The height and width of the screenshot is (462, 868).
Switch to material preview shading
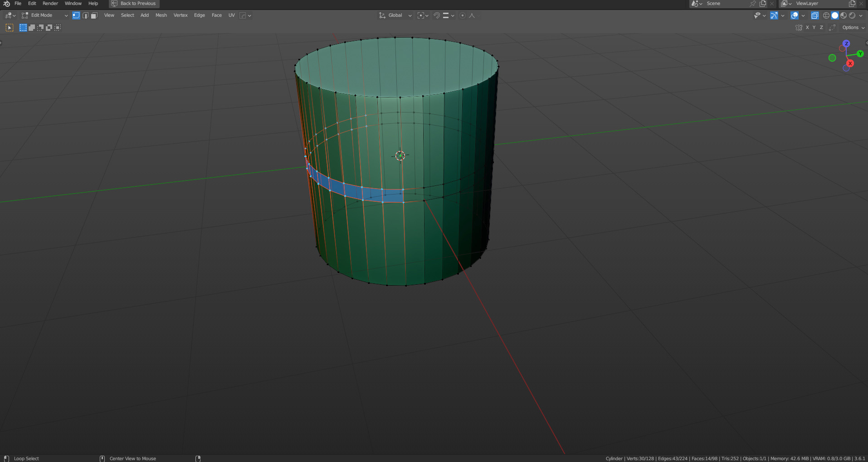(844, 15)
